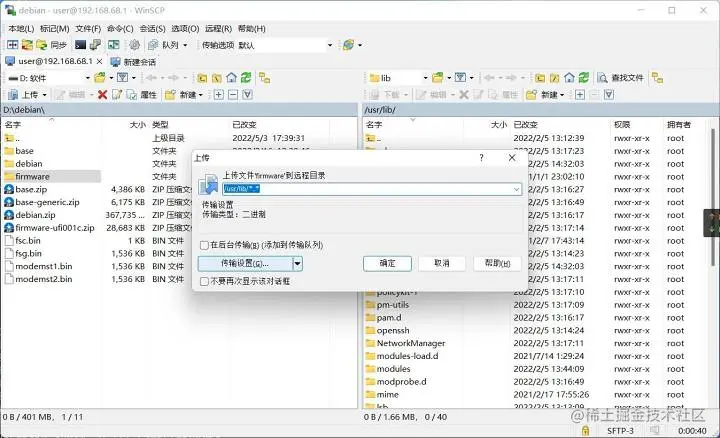Click the 帮助(H) button in dialog
Image resolution: width=720 pixels, height=438 pixels.
pyautogui.click(x=497, y=264)
